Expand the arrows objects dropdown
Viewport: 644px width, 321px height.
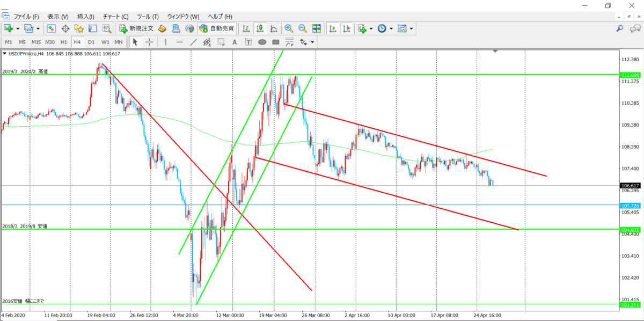click(x=312, y=42)
